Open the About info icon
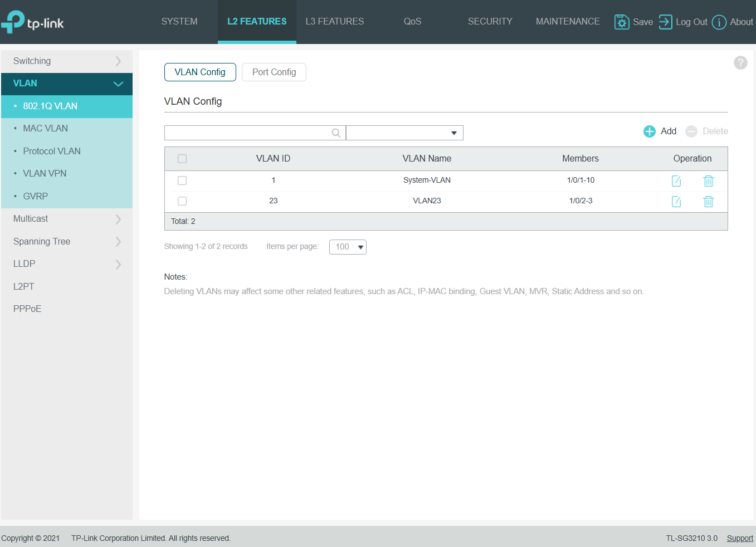 [719, 22]
